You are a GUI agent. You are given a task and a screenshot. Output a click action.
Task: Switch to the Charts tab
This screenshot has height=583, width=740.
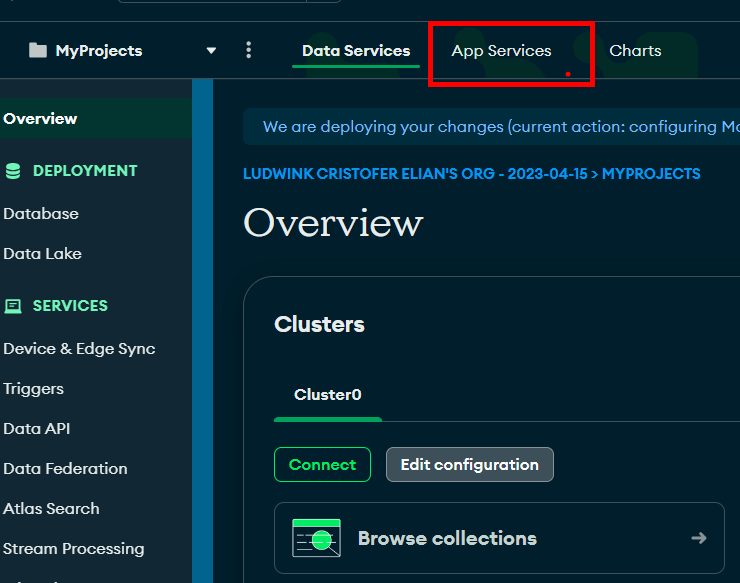pyautogui.click(x=635, y=51)
